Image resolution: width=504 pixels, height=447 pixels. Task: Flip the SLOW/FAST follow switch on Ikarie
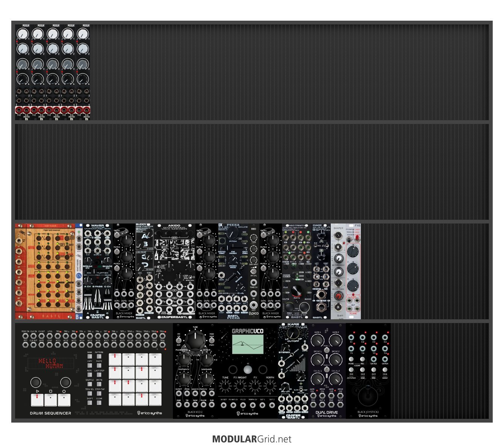tap(301, 389)
